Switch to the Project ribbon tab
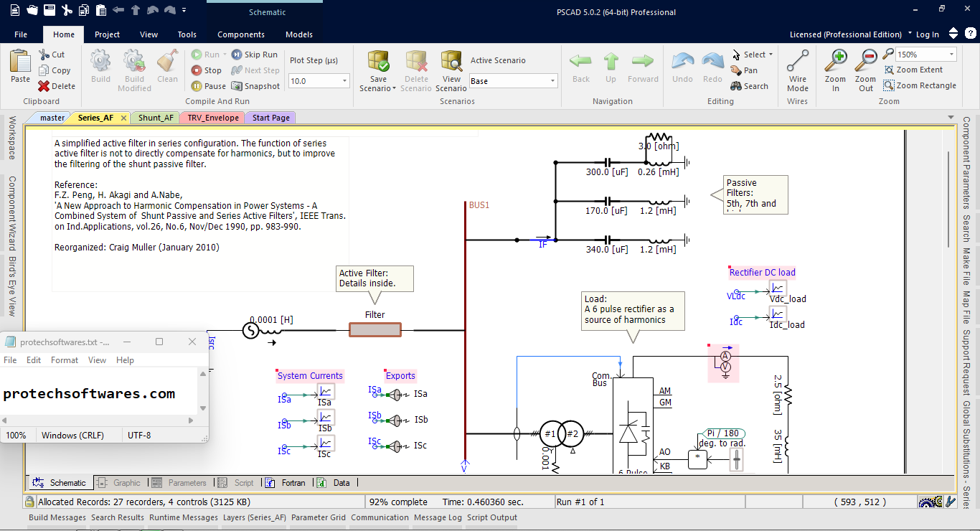 point(108,34)
